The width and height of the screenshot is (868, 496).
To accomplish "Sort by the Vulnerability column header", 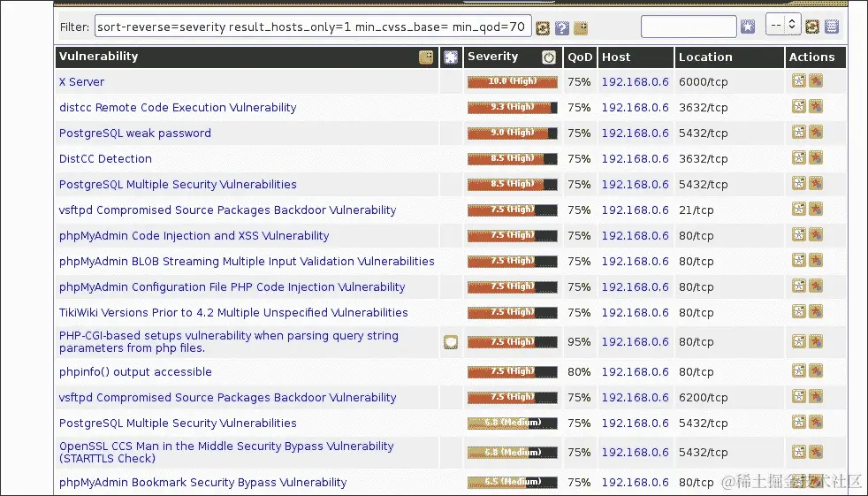I will [98, 57].
